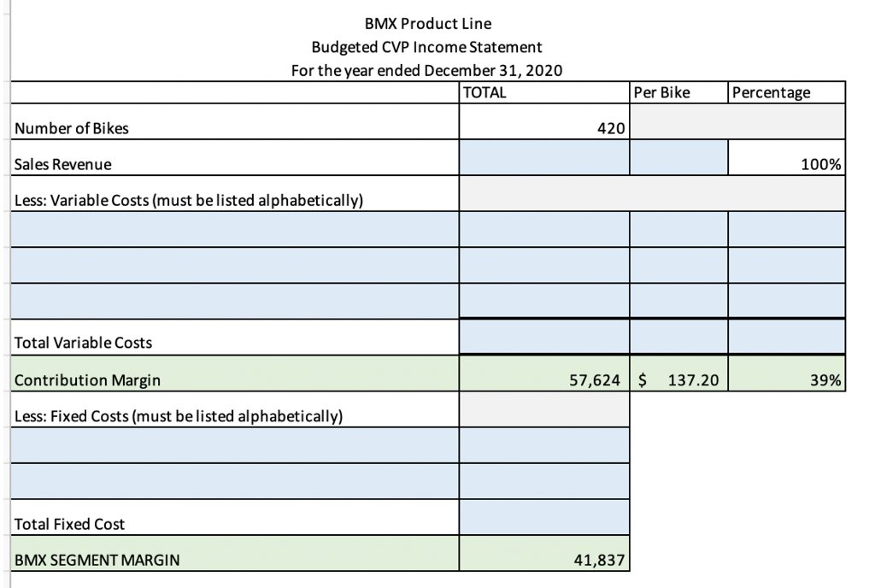Click the 'Total Variable Costs' label

[235, 337]
